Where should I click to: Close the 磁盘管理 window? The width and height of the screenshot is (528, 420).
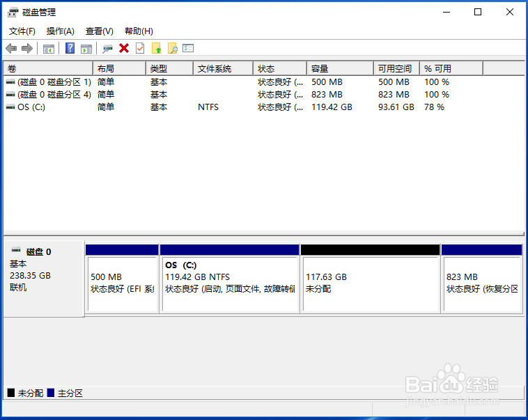(x=510, y=12)
